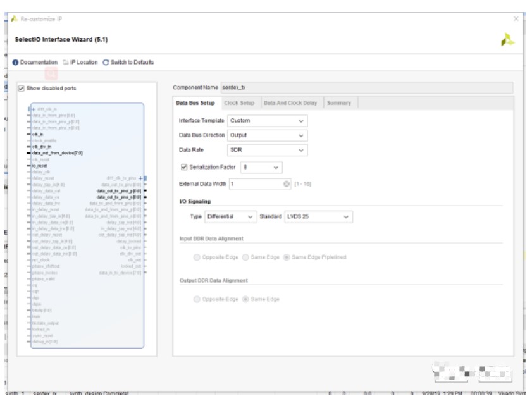Select the clk_in port label
532x408 pixels.
[x=38, y=135]
